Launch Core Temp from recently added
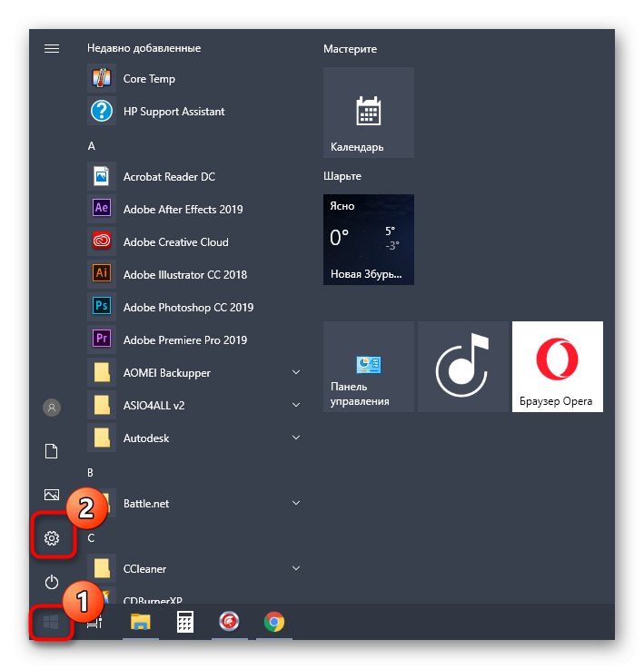644x669 pixels. click(194, 78)
